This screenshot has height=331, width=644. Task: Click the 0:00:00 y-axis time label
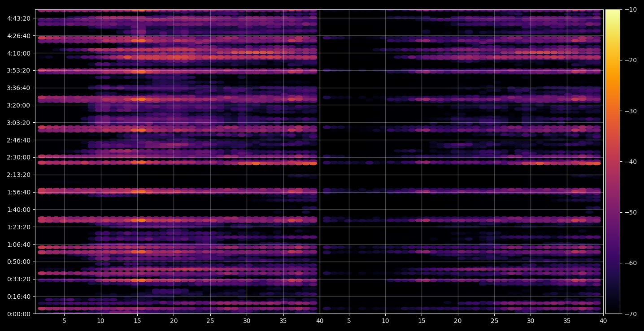coord(19,314)
